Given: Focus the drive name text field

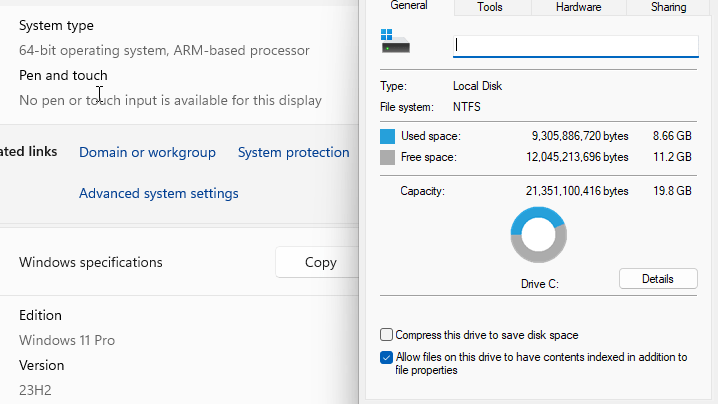Looking at the screenshot, I should 574,45.
